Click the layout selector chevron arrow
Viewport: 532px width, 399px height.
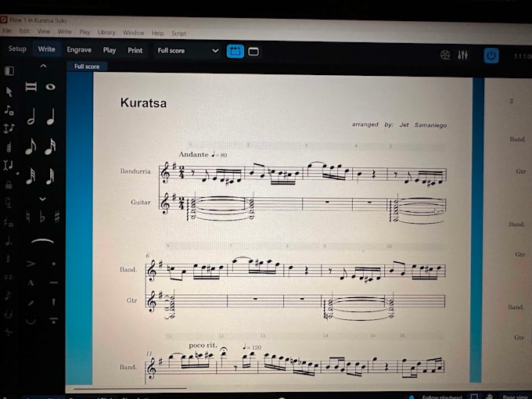tap(215, 51)
